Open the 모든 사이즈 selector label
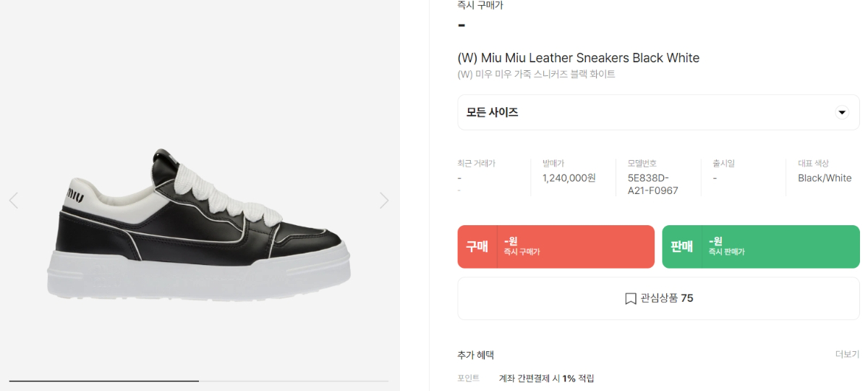Screen dimensions: 868x391 click(493, 112)
